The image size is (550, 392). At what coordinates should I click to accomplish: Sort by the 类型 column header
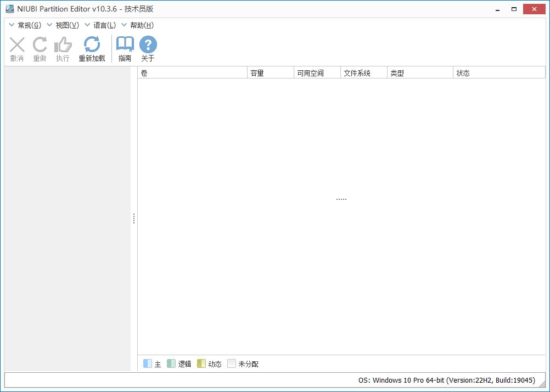coord(420,72)
